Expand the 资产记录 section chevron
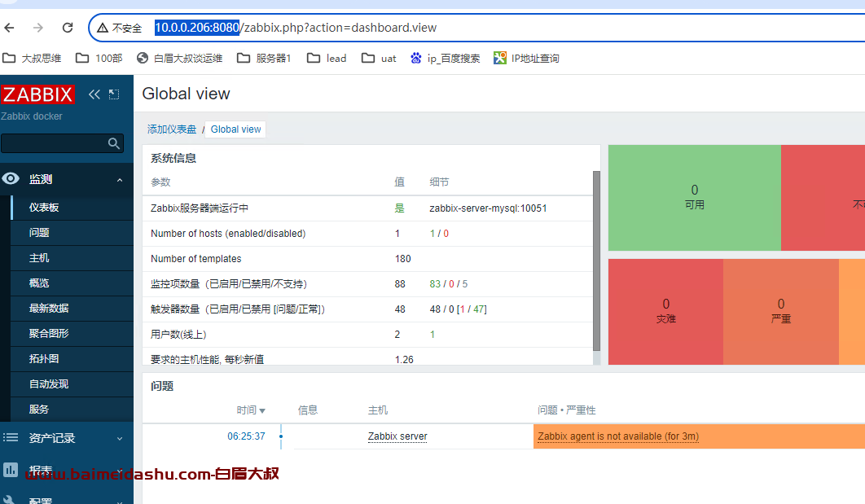This screenshot has height=504, width=865. tap(120, 439)
